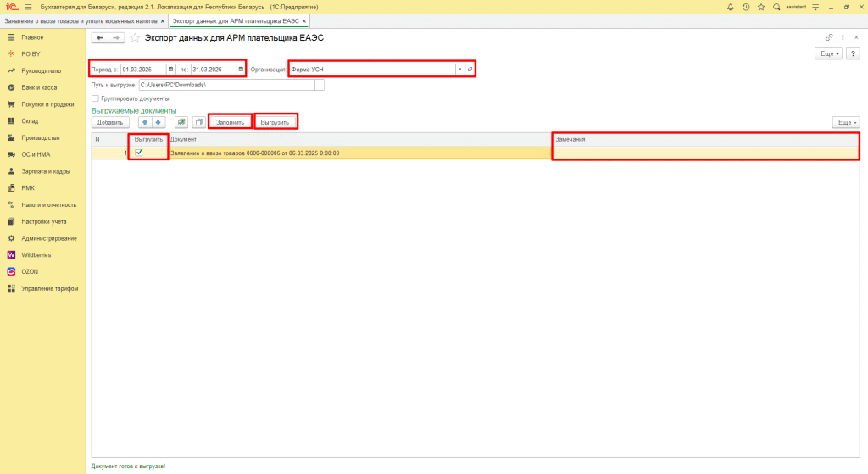Open the table's Еще menu
The height and width of the screenshot is (474, 868).
tap(846, 122)
